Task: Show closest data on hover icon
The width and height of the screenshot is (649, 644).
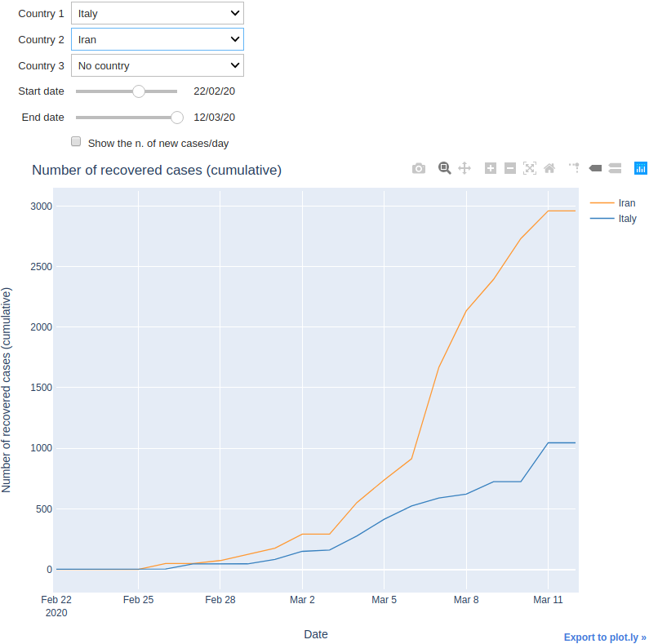Action: point(595,168)
